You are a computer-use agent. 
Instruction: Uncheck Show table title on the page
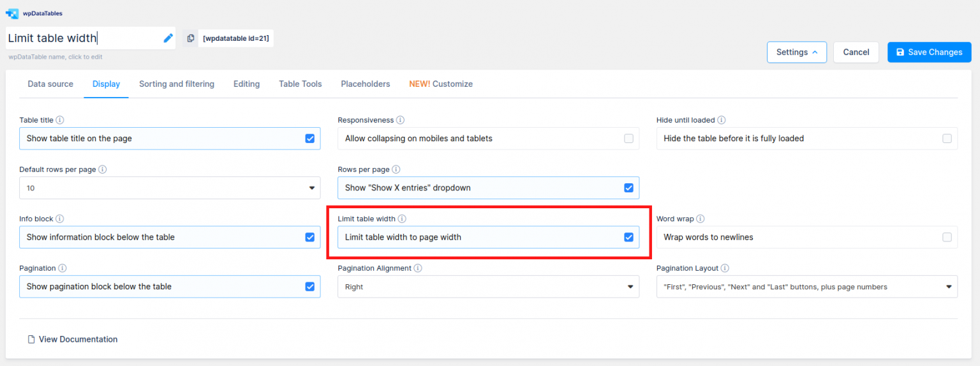coord(310,139)
